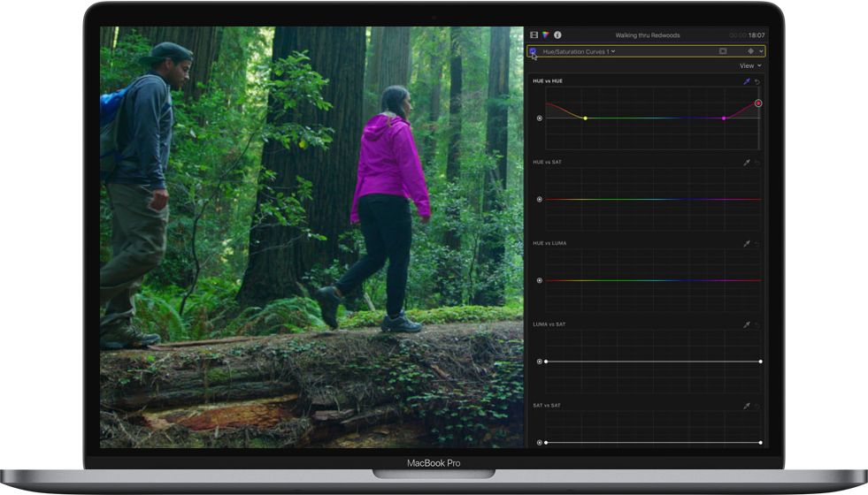The width and height of the screenshot is (868, 495).
Task: Toggle the HUE vs SAT curve handle at left
Action: coord(540,200)
